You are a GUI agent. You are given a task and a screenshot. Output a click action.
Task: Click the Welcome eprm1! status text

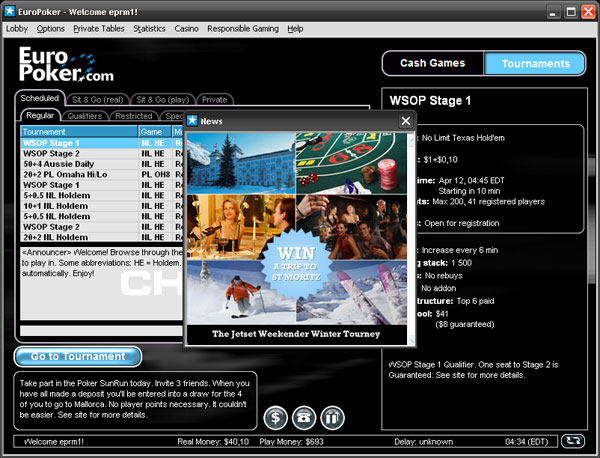coord(54,442)
